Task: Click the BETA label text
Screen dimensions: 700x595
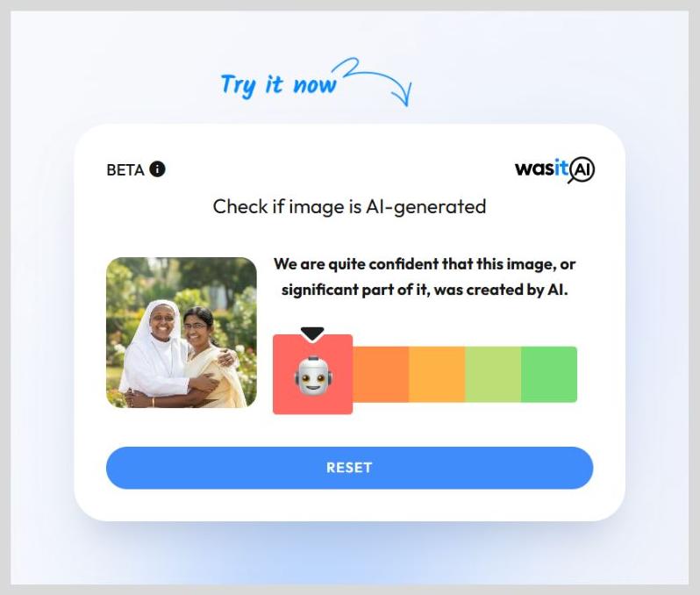Action: pos(125,169)
